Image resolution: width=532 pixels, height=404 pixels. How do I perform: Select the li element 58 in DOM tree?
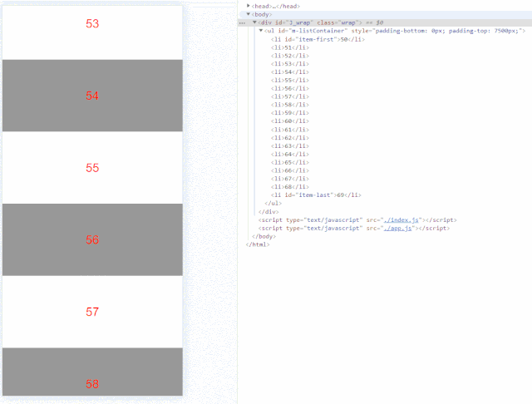pos(290,105)
